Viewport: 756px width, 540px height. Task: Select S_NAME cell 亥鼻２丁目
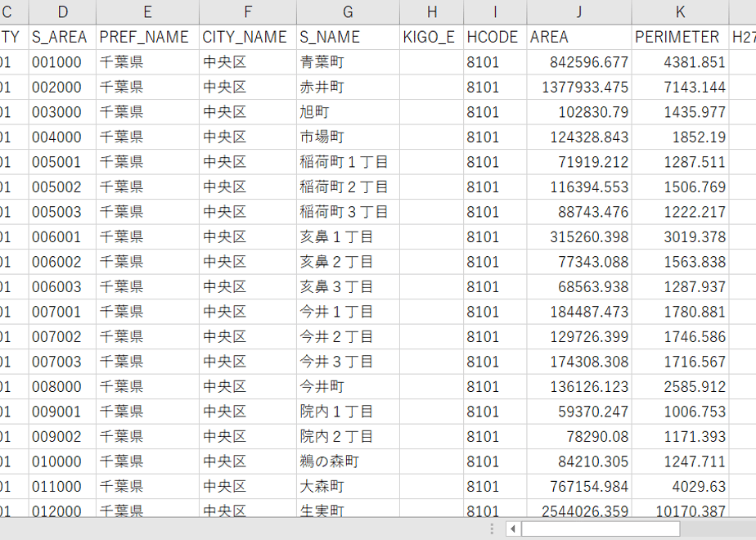click(348, 262)
